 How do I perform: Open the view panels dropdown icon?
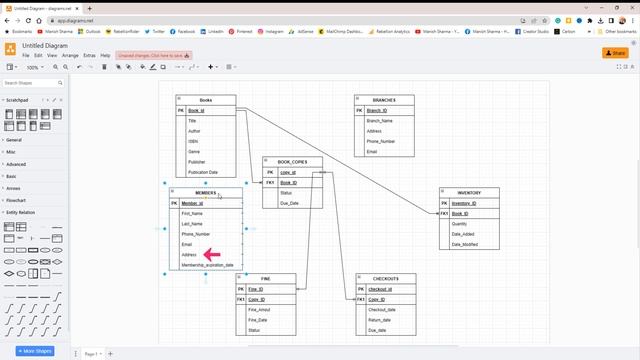11,67
